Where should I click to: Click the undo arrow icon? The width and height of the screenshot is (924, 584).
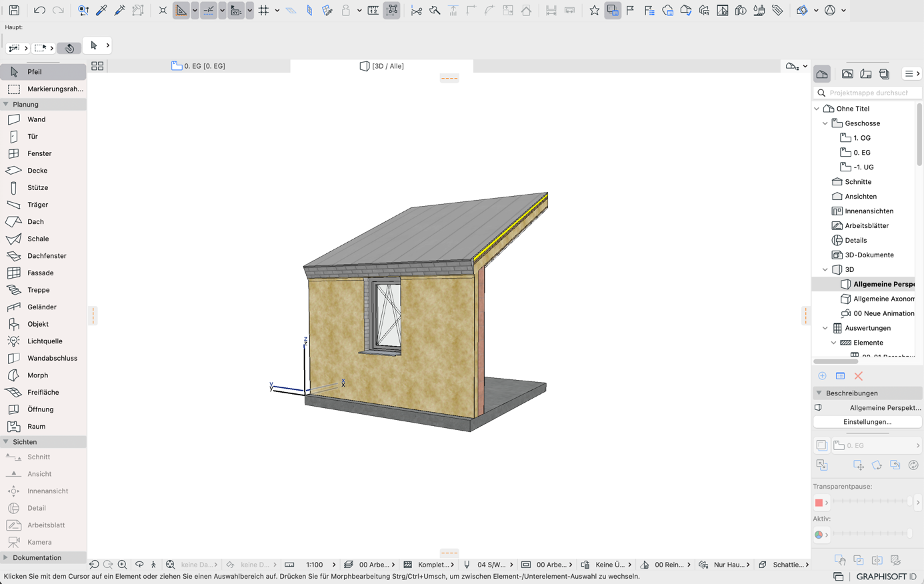tap(39, 11)
